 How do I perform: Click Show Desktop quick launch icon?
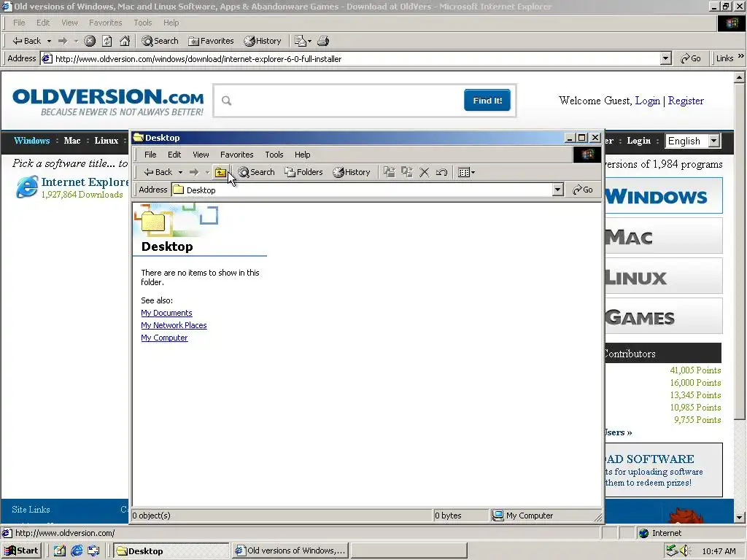click(59, 551)
